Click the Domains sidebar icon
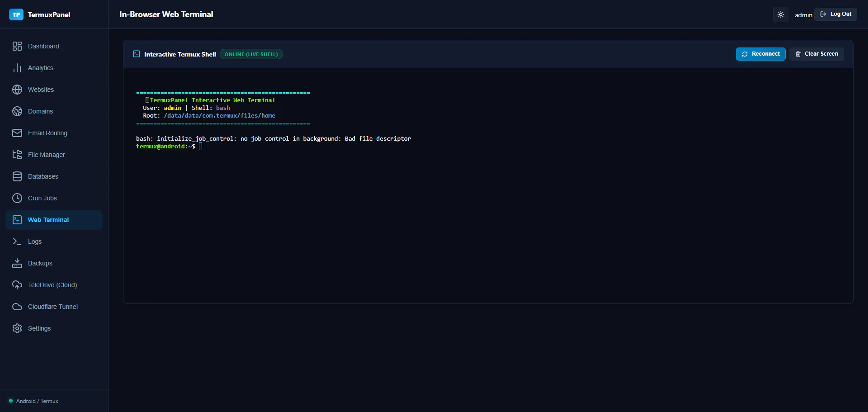This screenshot has width=868, height=412. pos(17,111)
